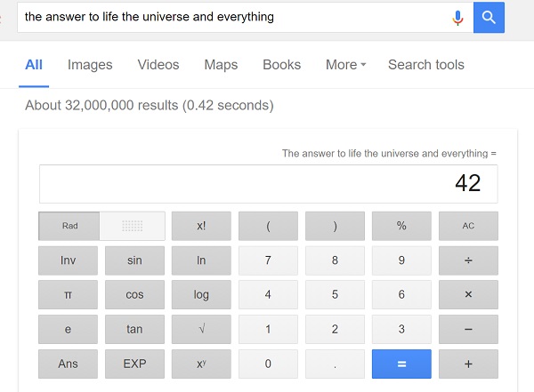Switch to the dotted Deg toggle half

pos(133,226)
